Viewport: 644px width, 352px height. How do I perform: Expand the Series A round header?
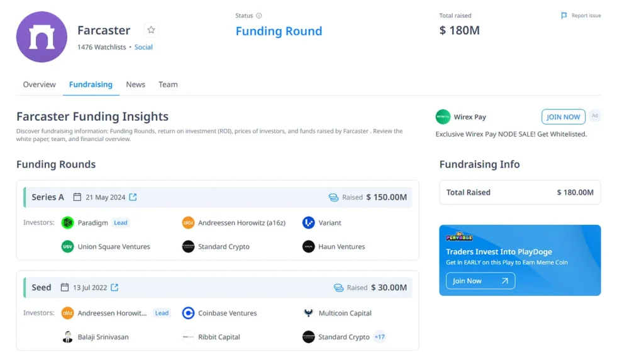48,197
